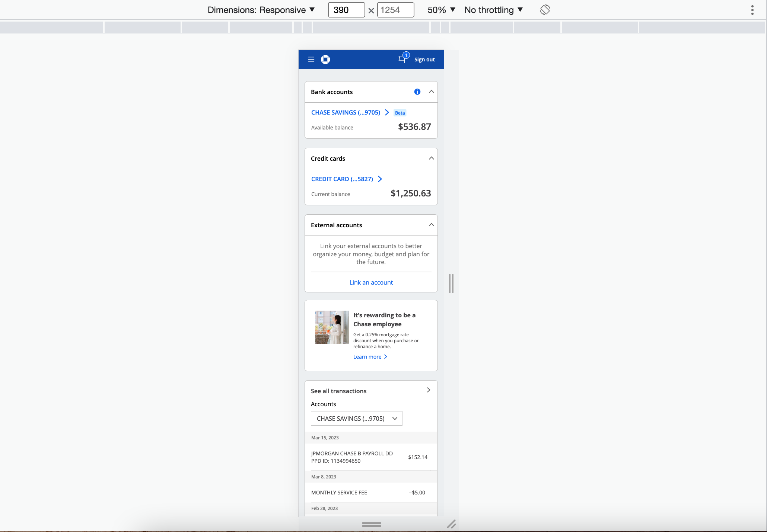Click the Bank accounts info icon
The height and width of the screenshot is (532, 767).
pyautogui.click(x=417, y=92)
